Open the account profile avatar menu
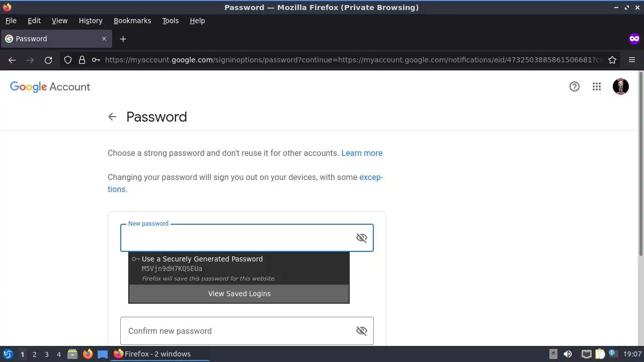Screen dimensions: 644x362 [x=621, y=86]
